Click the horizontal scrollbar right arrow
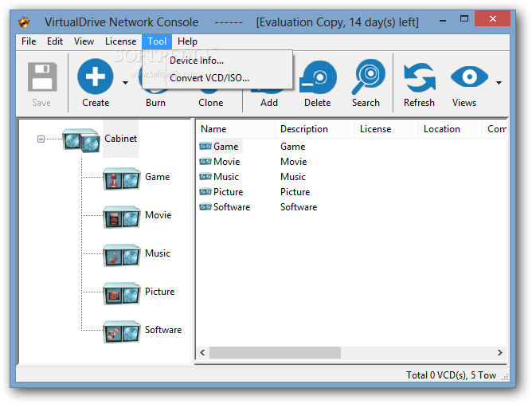The width and height of the screenshot is (532, 404). click(x=500, y=353)
